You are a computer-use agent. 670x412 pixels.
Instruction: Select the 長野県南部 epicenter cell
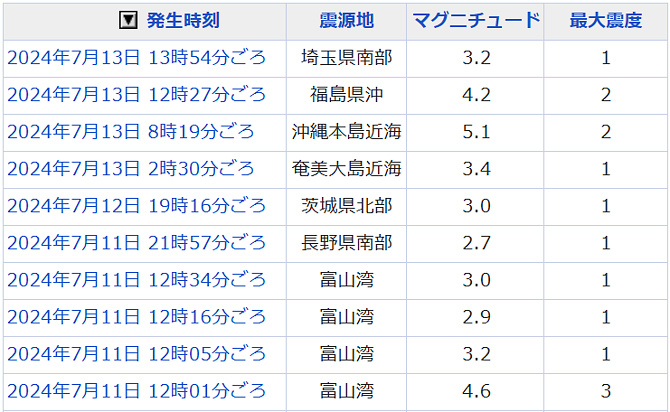[x=347, y=243]
